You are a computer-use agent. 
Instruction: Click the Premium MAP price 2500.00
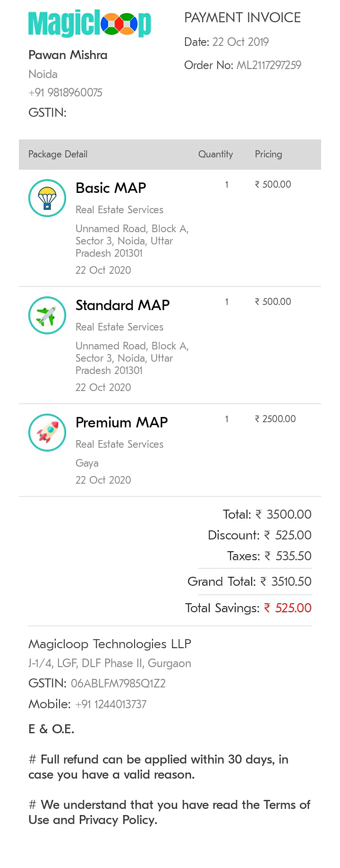275,419
